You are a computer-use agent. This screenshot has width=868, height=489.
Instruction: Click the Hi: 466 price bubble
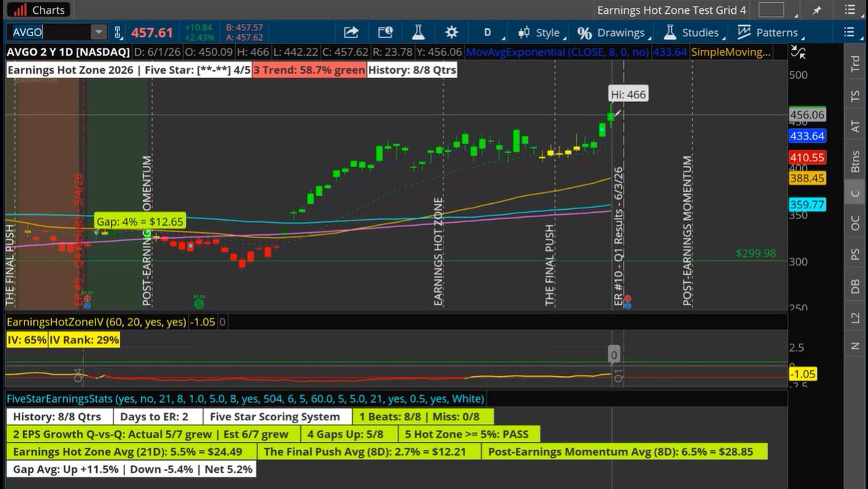[628, 94]
